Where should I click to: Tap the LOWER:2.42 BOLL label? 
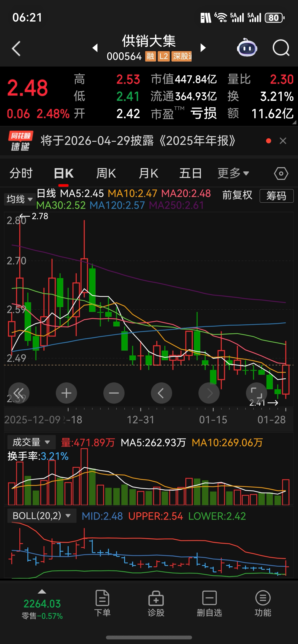pos(217,516)
